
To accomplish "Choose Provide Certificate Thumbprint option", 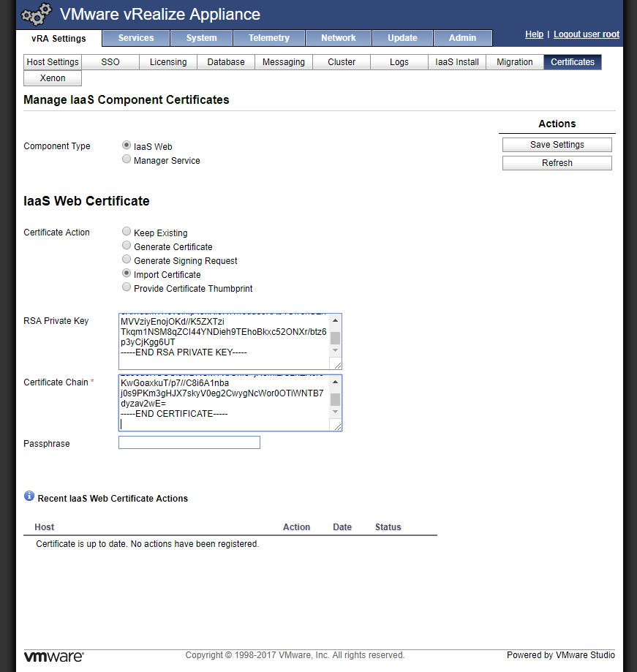I will pos(127,288).
